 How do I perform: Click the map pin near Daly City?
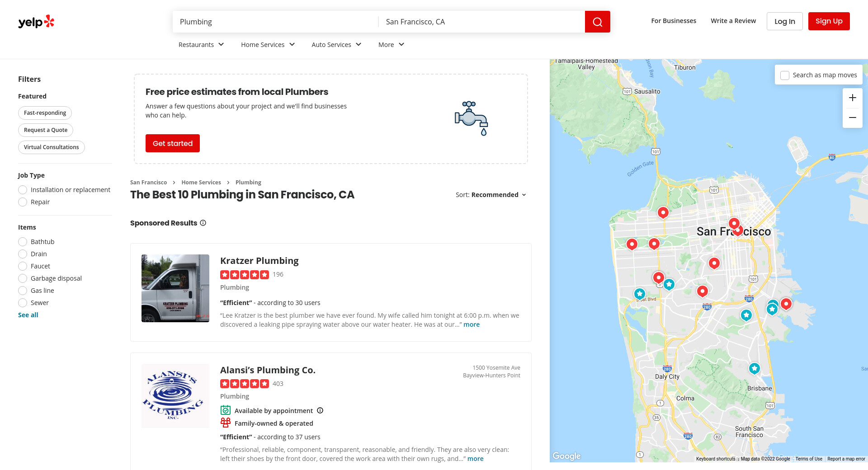point(754,368)
